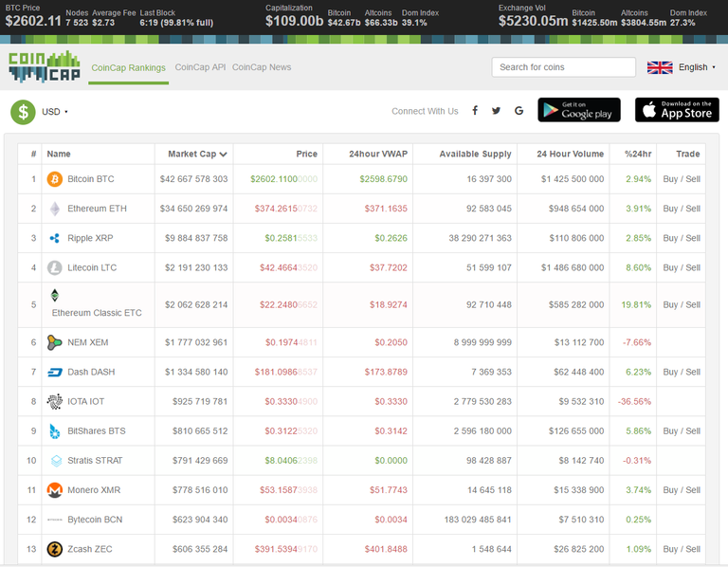Click the Stratis coin icon

point(56,461)
